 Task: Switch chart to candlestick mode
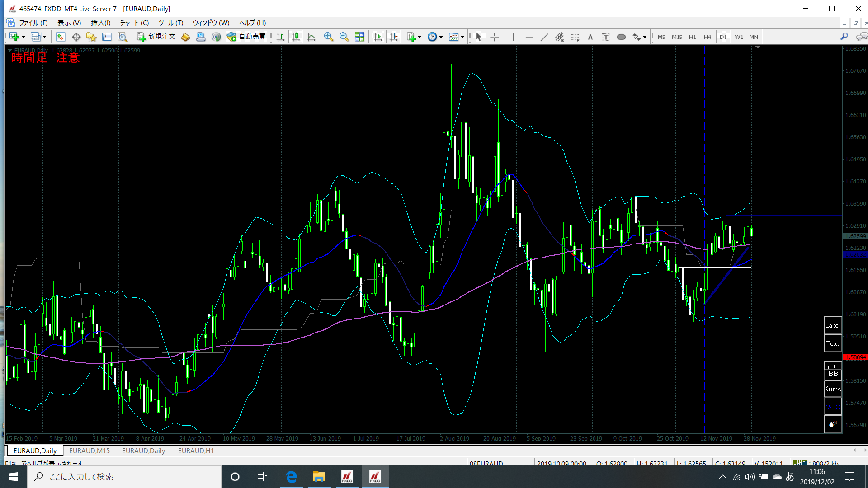click(296, 37)
